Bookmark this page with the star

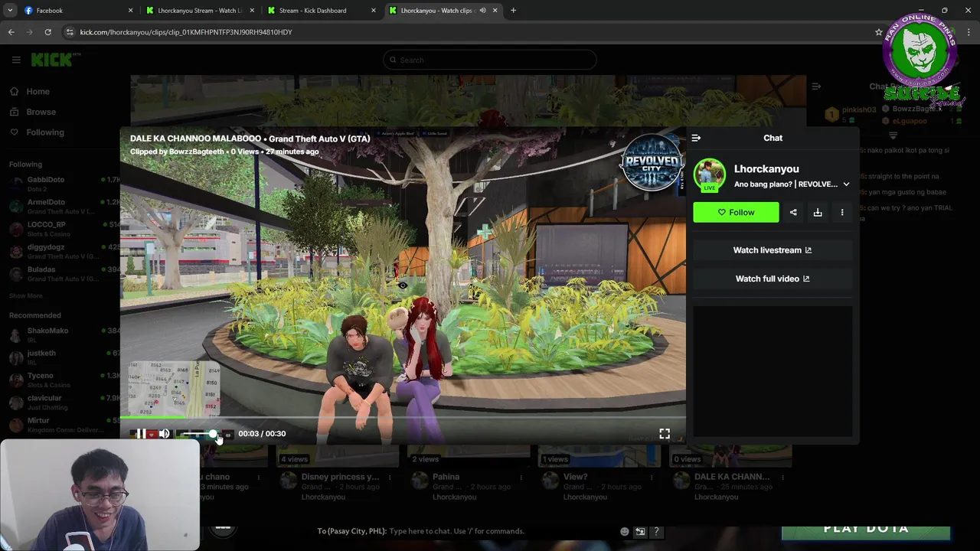pyautogui.click(x=879, y=32)
